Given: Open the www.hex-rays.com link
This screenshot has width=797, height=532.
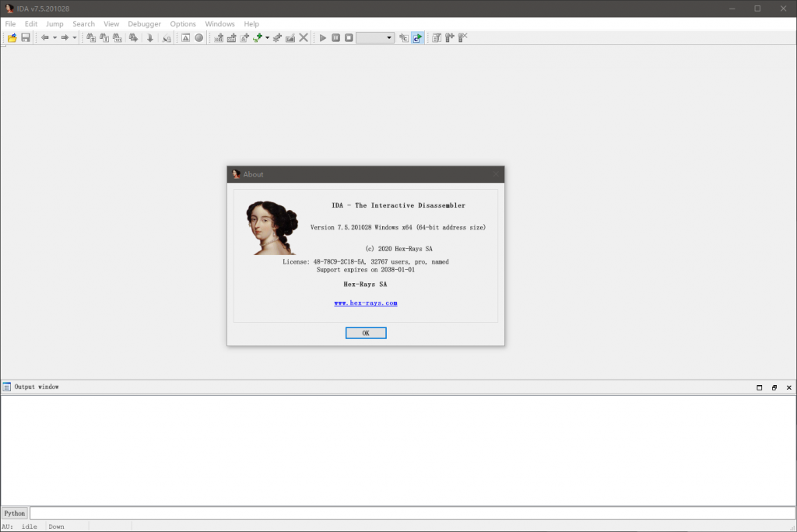Looking at the screenshot, I should 366,303.
